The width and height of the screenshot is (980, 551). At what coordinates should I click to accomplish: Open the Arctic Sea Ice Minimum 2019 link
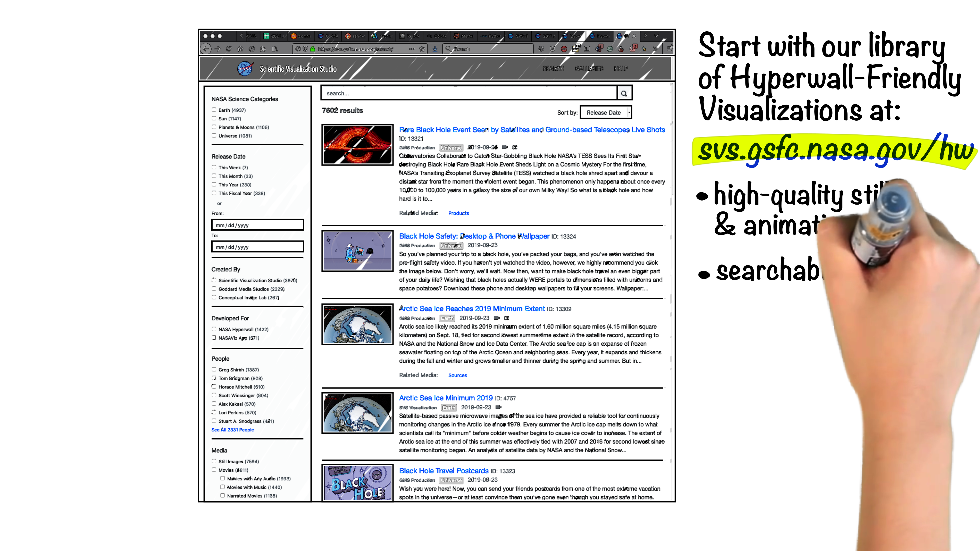tap(446, 398)
